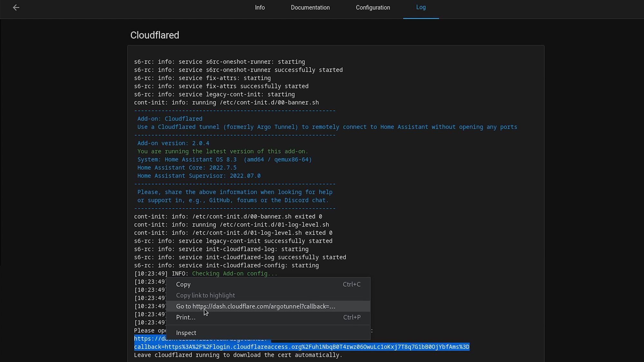Click 'service s6rc-oneshot-runner: starting' line

click(x=219, y=62)
